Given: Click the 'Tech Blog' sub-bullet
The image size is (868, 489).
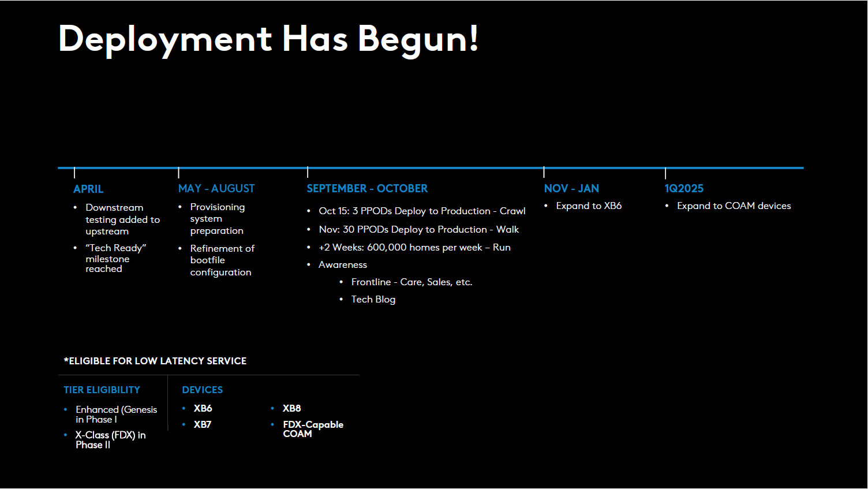Looking at the screenshot, I should click(x=373, y=299).
